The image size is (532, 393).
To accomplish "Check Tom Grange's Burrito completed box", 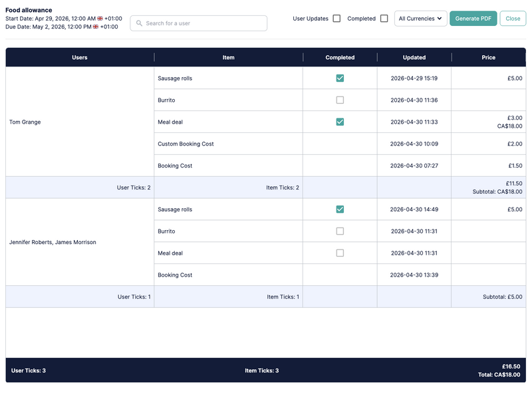I will tap(340, 100).
